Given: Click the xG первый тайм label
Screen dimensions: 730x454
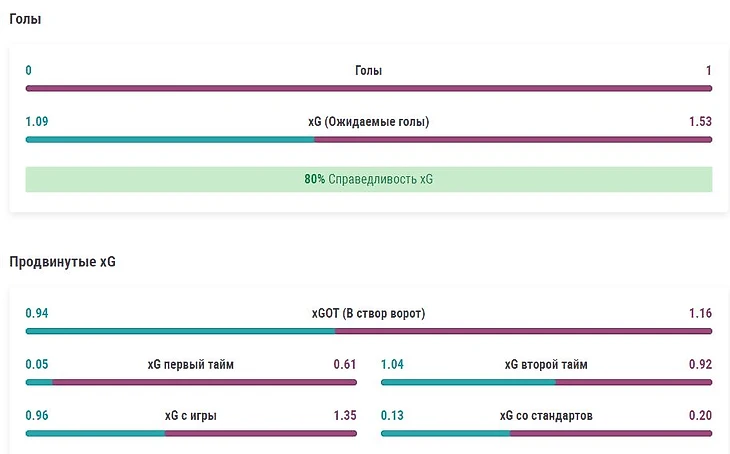Looking at the screenshot, I should 190,364.
